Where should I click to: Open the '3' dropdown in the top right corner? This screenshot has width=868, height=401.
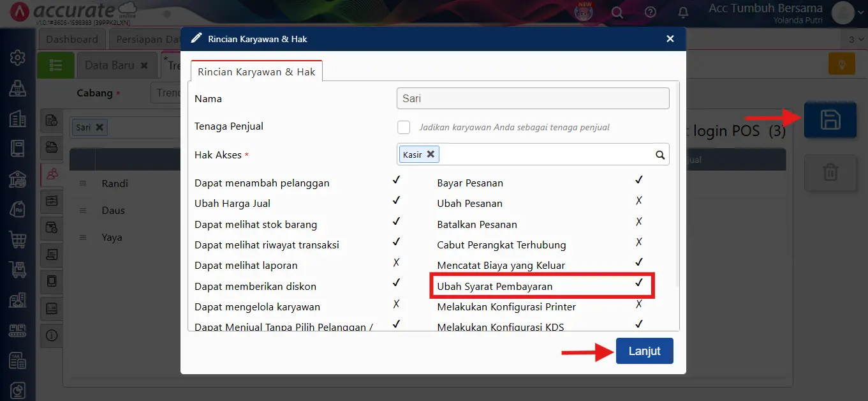tap(855, 39)
